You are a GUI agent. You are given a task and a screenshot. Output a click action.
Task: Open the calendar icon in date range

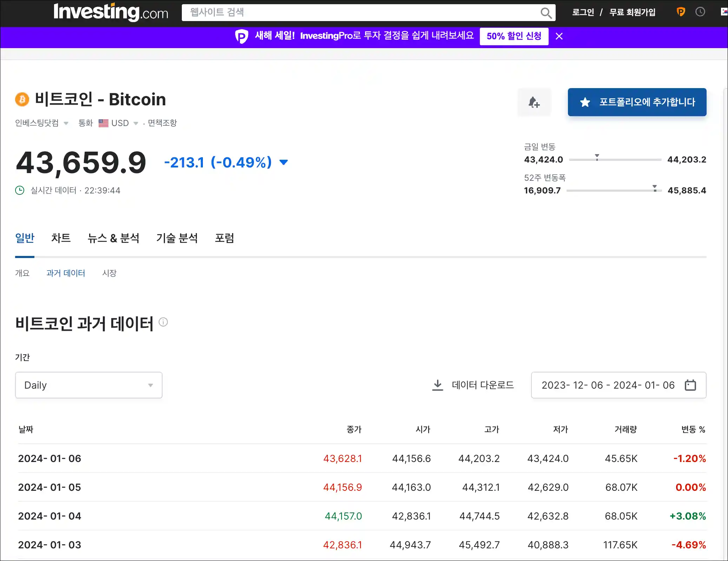pos(690,385)
